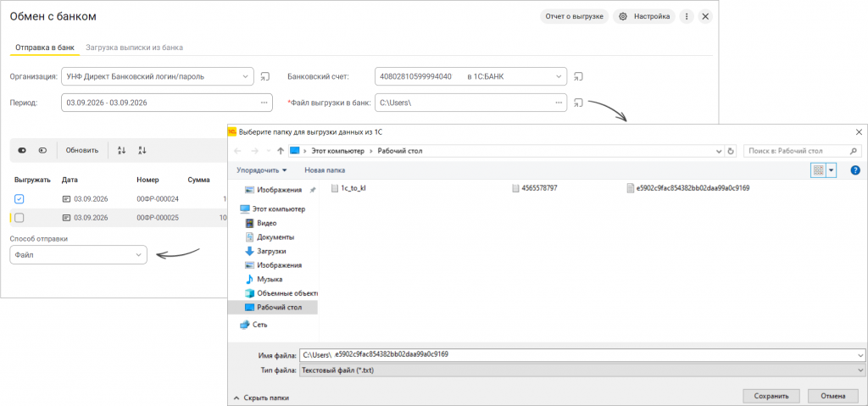Search magnifier icon in Поиск field
This screenshot has height=406, width=868.
pos(853,151)
